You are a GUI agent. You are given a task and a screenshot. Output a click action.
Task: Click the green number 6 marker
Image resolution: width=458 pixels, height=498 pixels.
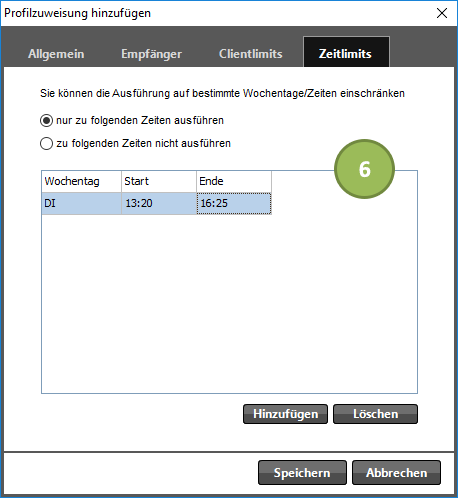[x=364, y=169]
